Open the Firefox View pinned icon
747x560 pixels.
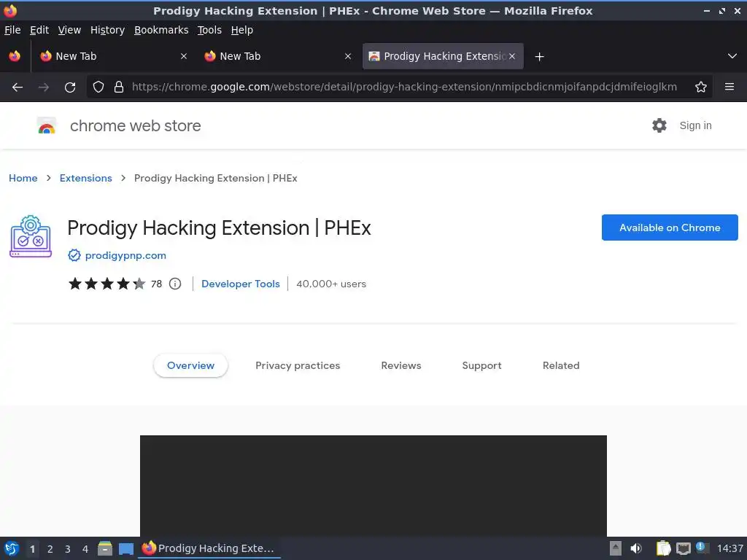click(15, 56)
